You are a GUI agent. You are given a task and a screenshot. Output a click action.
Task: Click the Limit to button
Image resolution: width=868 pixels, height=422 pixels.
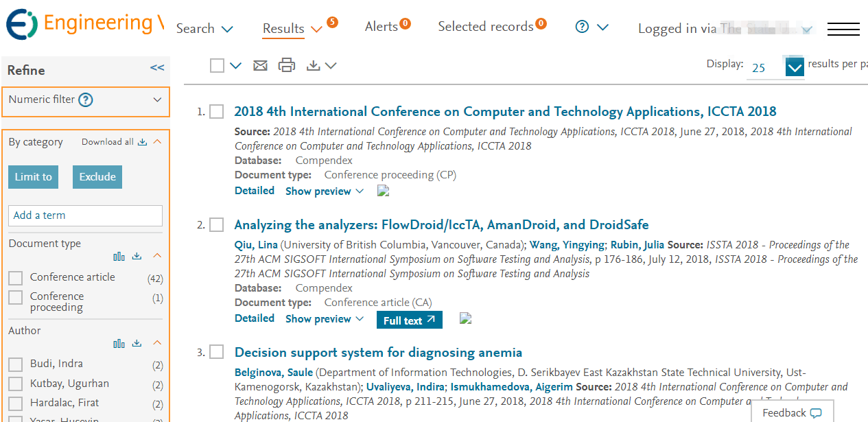click(x=33, y=177)
